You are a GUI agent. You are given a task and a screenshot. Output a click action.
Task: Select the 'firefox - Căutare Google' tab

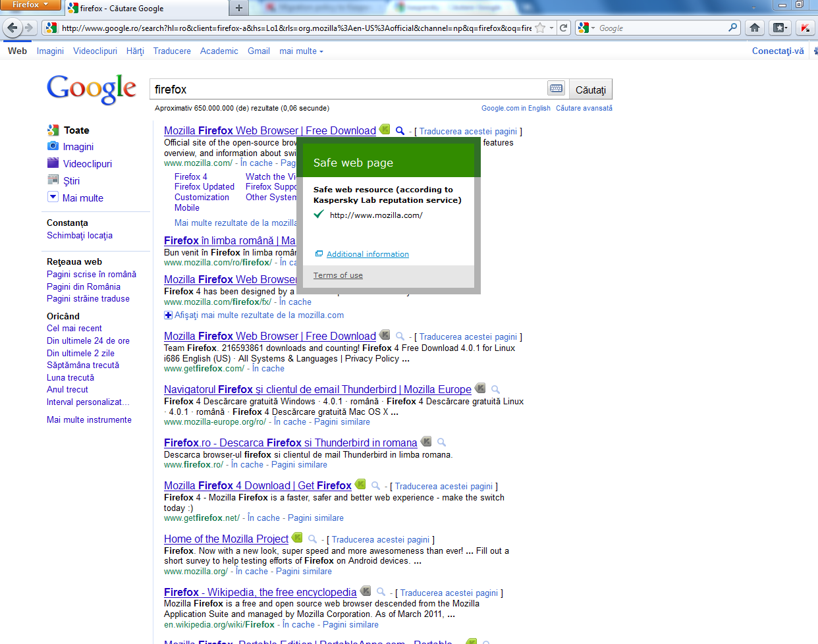(x=146, y=8)
